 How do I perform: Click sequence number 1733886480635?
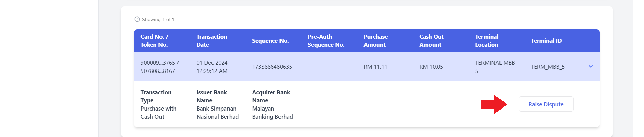(272, 67)
